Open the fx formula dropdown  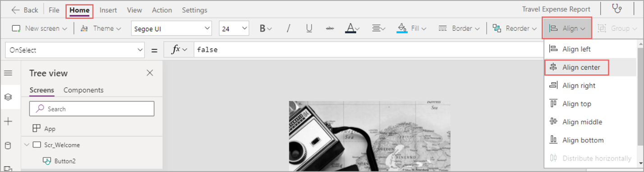[179, 50]
